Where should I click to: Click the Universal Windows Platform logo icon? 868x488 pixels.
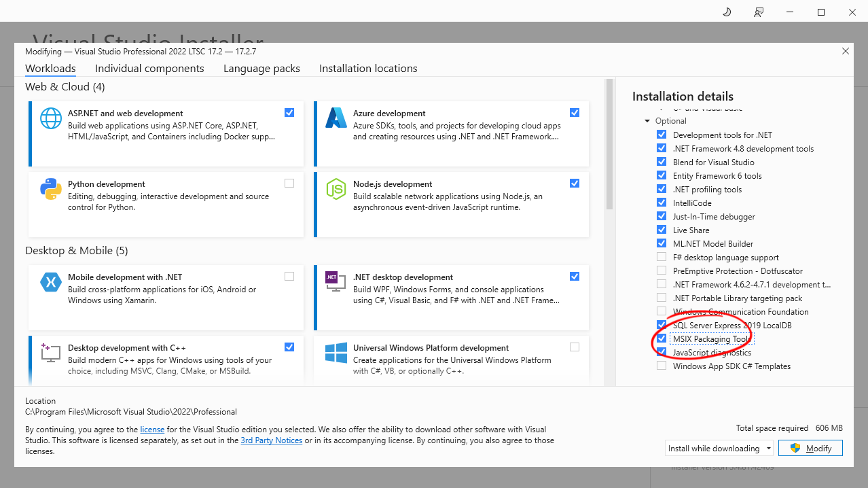(x=336, y=352)
